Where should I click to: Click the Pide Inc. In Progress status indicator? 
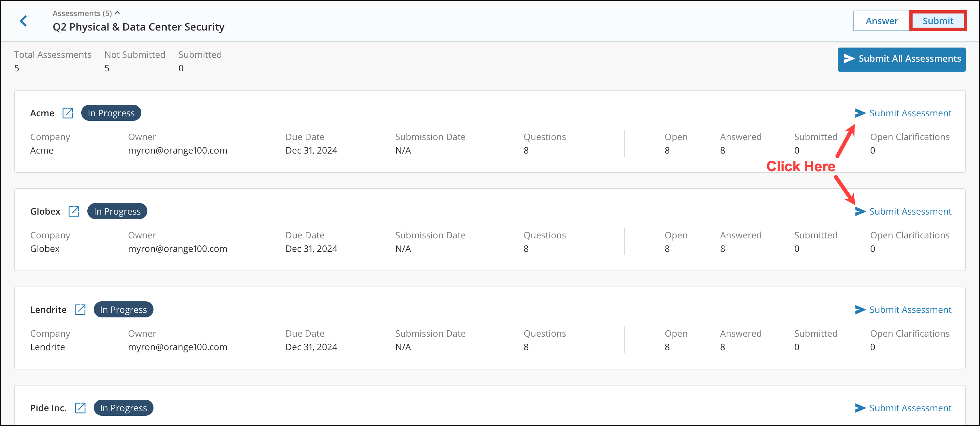(123, 408)
